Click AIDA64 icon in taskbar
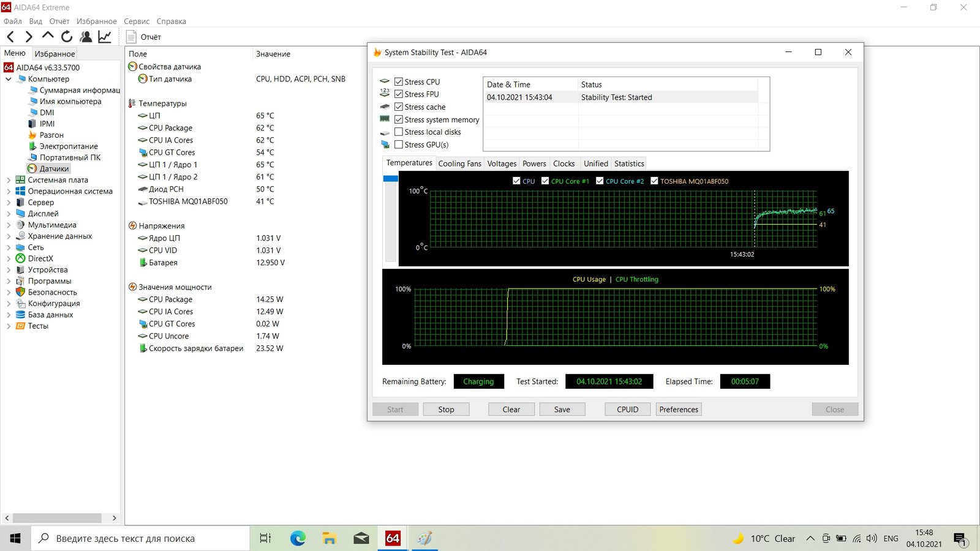The height and width of the screenshot is (551, 980). (393, 538)
